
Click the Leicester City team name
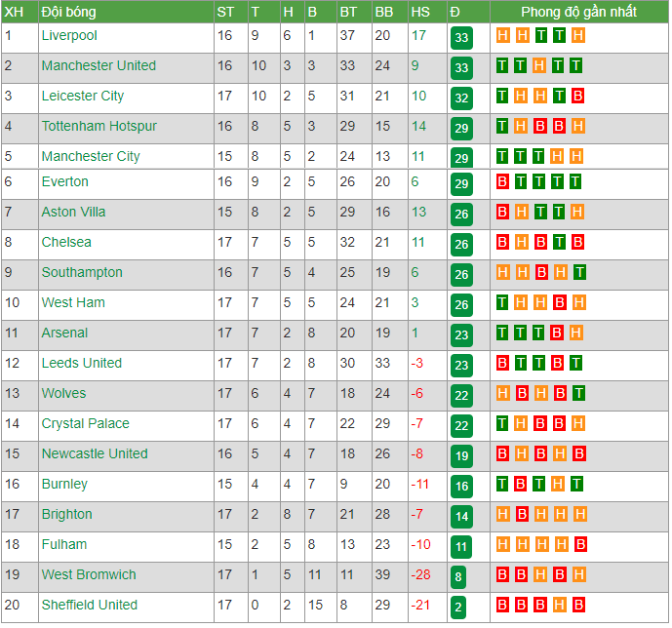tap(83, 96)
